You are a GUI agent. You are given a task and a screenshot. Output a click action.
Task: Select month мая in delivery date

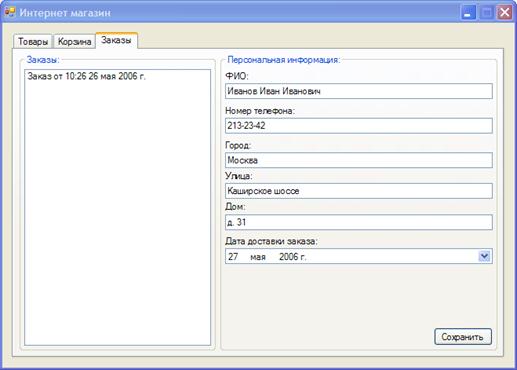click(258, 257)
